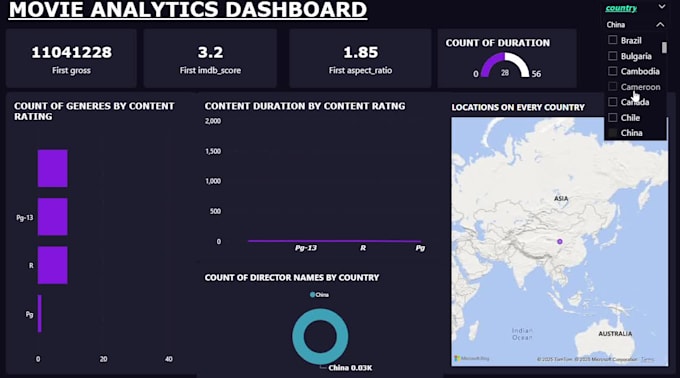Uncheck the China checkbox in list
This screenshot has width=680, height=378.
point(612,133)
